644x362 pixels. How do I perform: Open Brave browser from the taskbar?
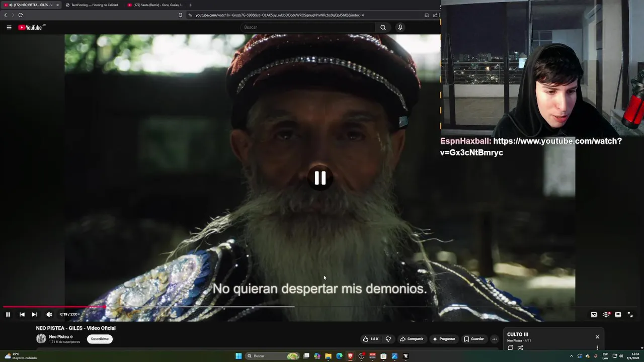pos(350,356)
